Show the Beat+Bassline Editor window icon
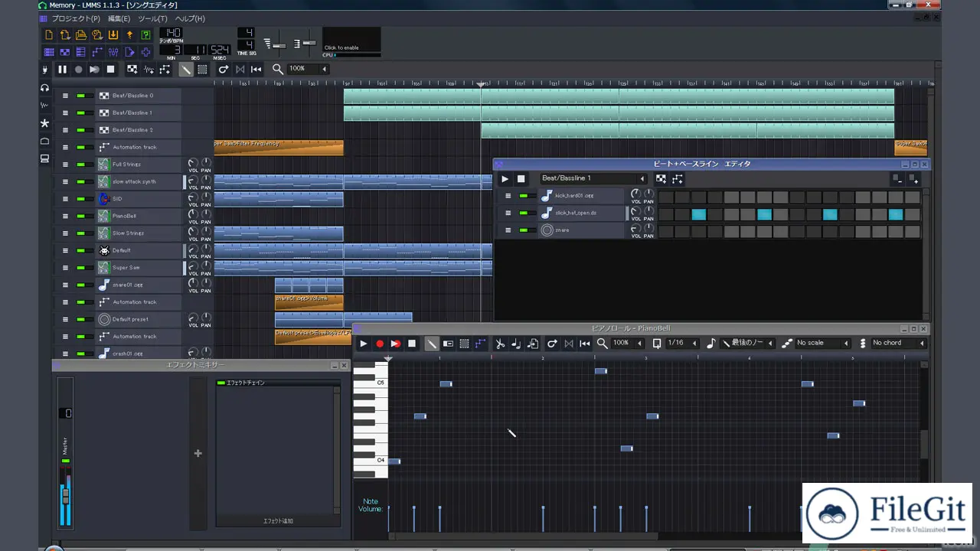The height and width of the screenshot is (551, 980). [x=65, y=52]
